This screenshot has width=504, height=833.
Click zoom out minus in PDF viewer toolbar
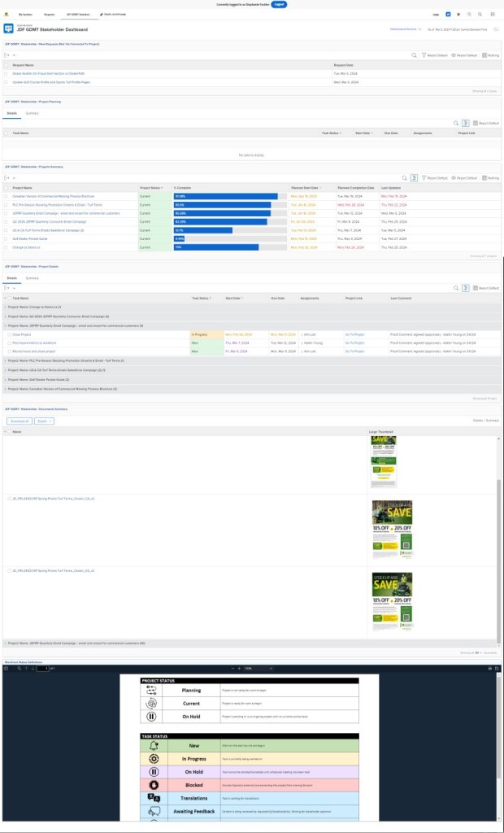point(230,668)
